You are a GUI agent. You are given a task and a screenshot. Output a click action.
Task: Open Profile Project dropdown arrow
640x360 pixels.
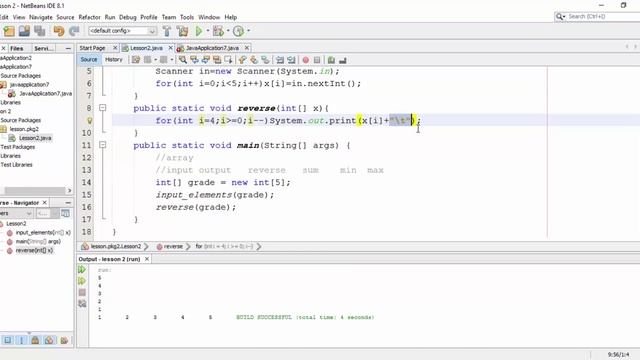pyautogui.click(x=248, y=31)
